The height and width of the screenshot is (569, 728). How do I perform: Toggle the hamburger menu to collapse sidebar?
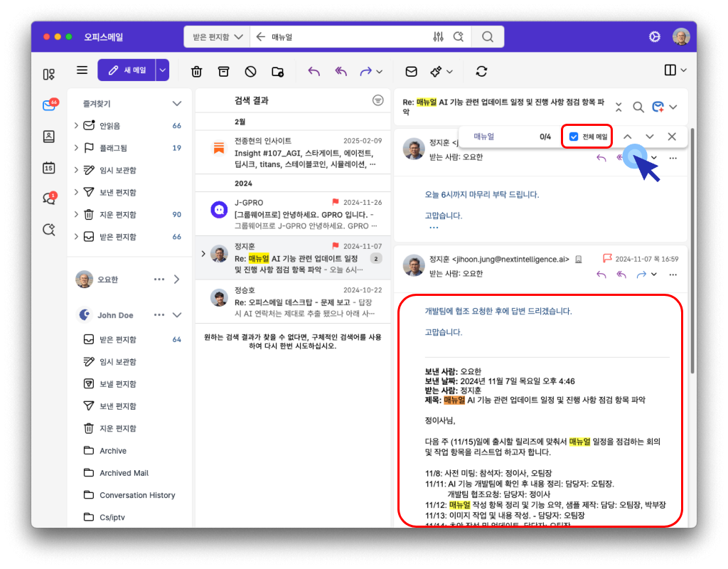[x=82, y=70]
